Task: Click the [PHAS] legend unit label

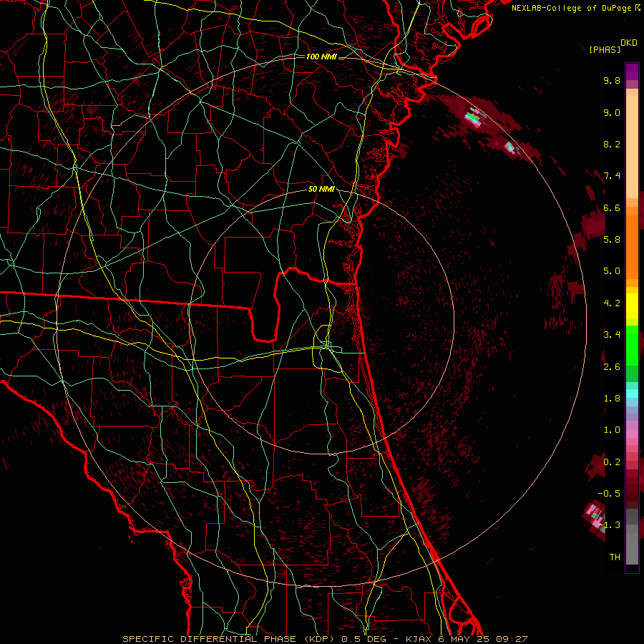Action: click(x=604, y=50)
